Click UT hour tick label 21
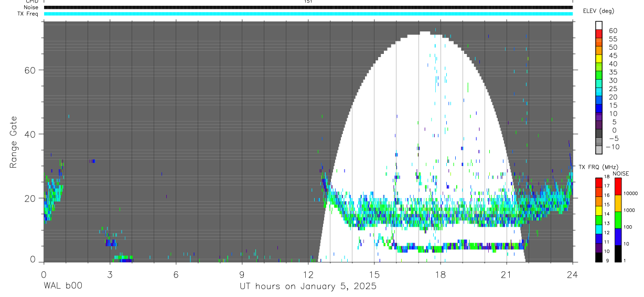644x297 pixels. tap(506, 273)
